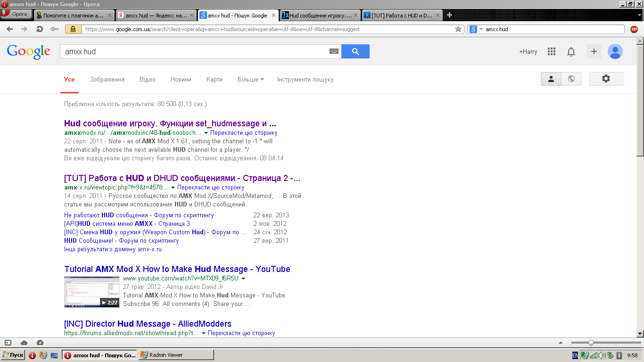Open the account avatar menu

pyautogui.click(x=615, y=51)
